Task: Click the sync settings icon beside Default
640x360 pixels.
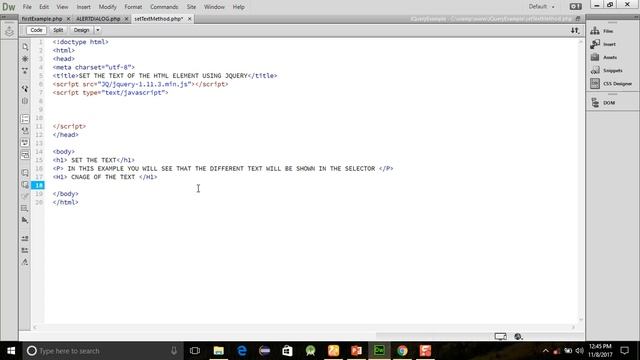Action: point(576,7)
